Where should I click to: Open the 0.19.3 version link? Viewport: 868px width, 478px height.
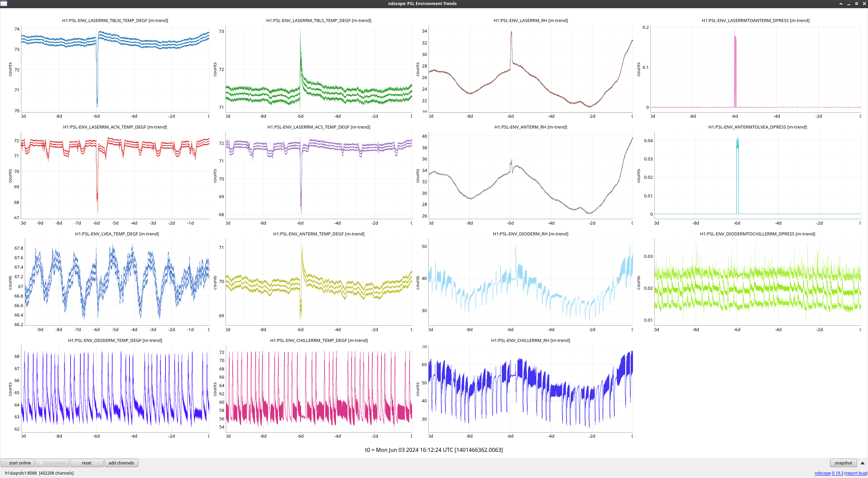(837, 473)
